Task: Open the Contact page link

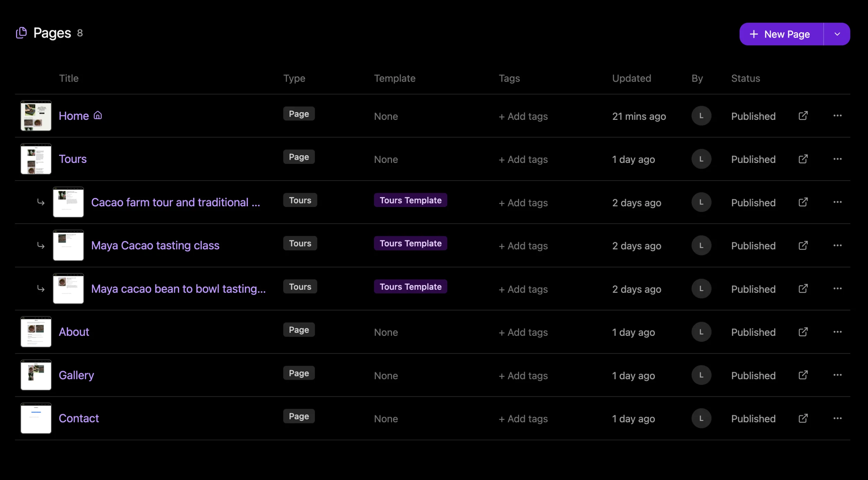Action: click(79, 419)
